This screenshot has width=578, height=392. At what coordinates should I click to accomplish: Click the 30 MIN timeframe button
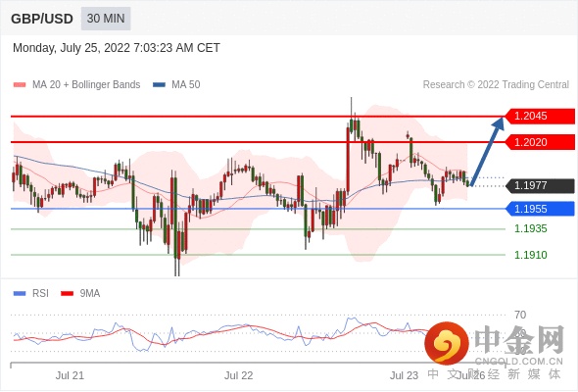point(106,19)
